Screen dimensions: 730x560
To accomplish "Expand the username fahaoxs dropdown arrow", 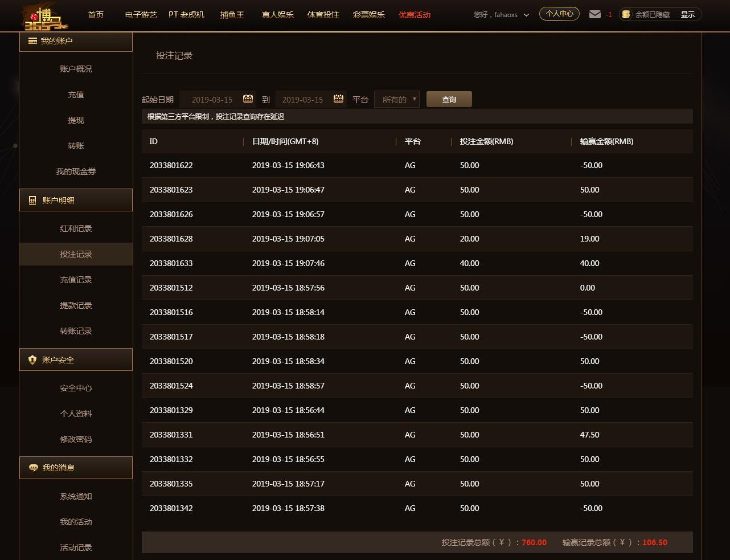I will 526,15.
